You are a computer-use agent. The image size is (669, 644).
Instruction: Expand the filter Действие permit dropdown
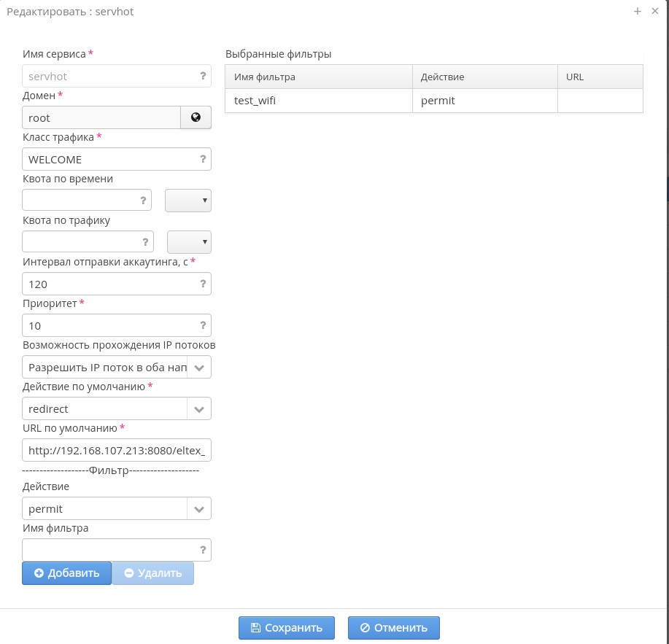point(199,508)
